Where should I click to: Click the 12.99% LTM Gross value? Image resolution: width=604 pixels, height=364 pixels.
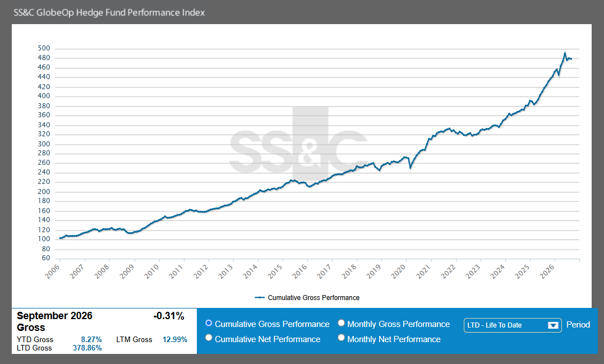click(x=175, y=339)
